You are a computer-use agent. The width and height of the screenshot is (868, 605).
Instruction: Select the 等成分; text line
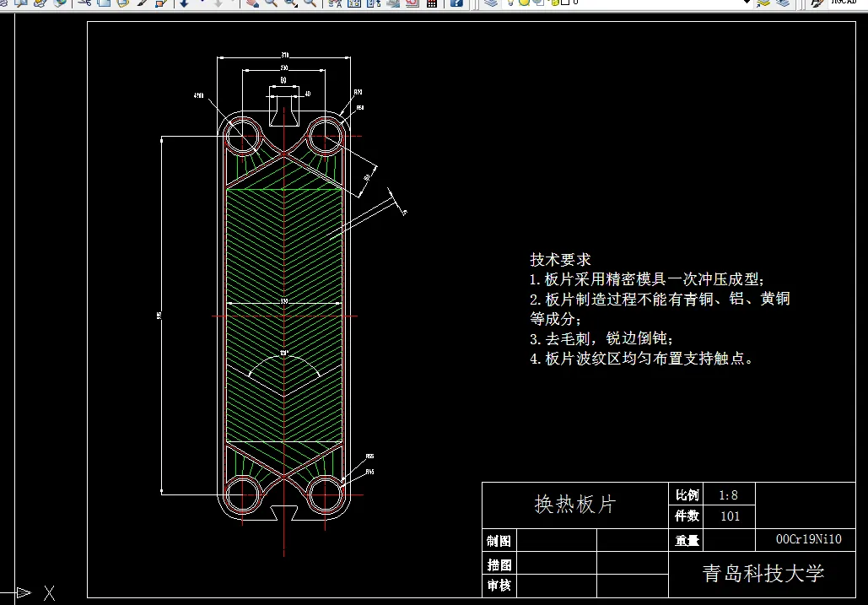pyautogui.click(x=555, y=319)
